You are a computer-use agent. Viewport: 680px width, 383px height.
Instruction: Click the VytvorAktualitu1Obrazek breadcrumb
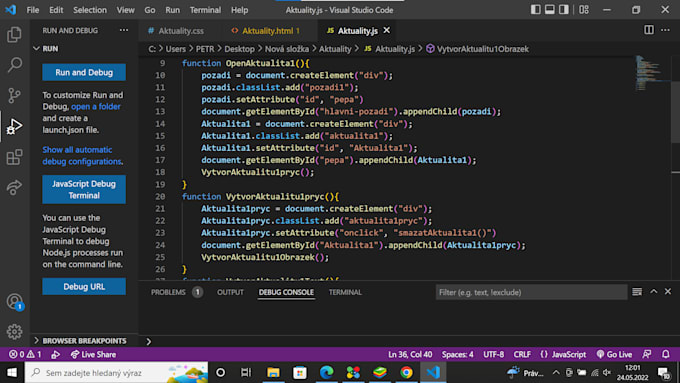[477, 49]
